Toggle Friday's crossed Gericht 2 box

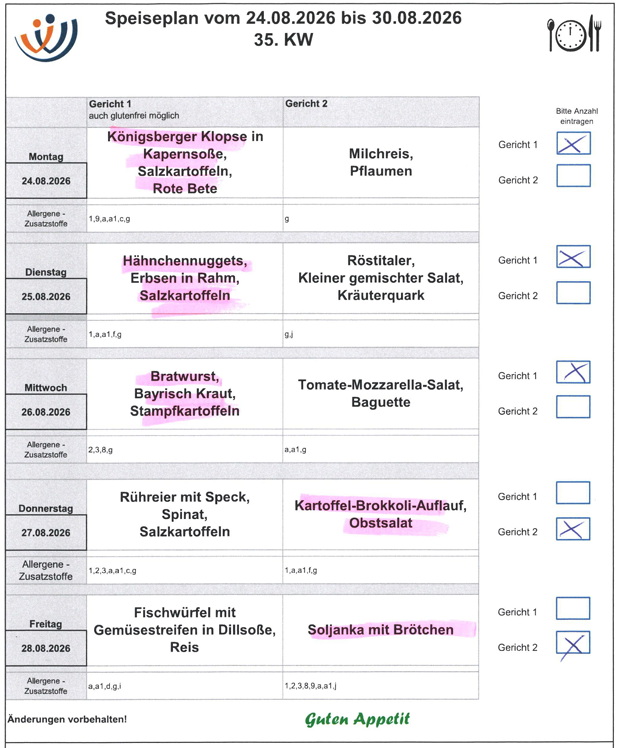click(x=573, y=643)
